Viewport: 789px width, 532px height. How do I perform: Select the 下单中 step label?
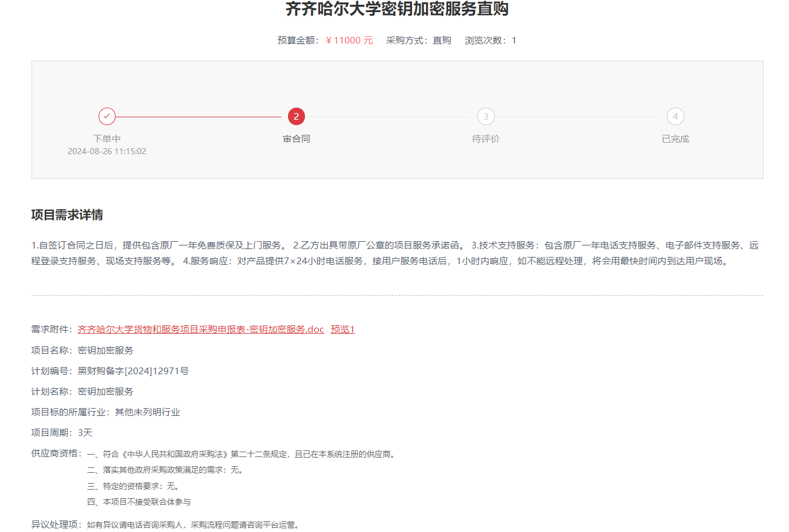pyautogui.click(x=107, y=138)
